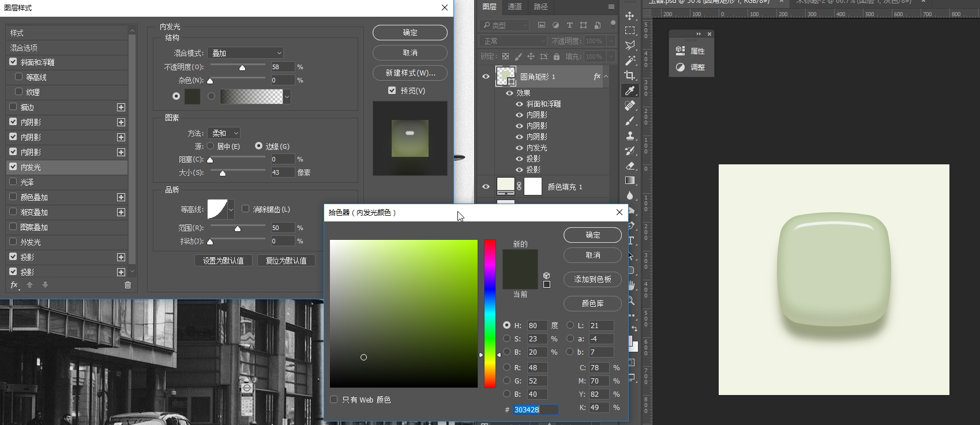This screenshot has height=425, width=980.
Task: Click the lock-all padlock icon
Action: pyautogui.click(x=556, y=57)
